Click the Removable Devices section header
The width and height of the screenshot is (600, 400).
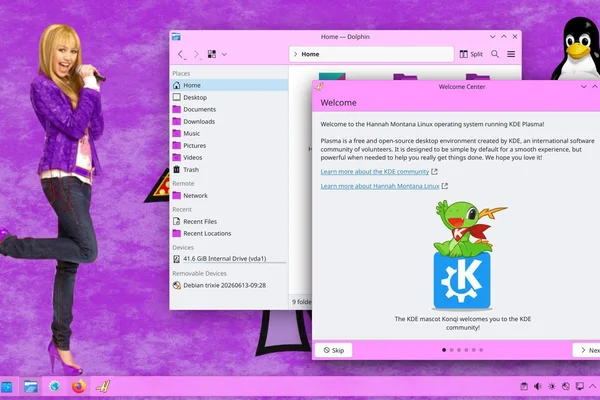coord(199,273)
